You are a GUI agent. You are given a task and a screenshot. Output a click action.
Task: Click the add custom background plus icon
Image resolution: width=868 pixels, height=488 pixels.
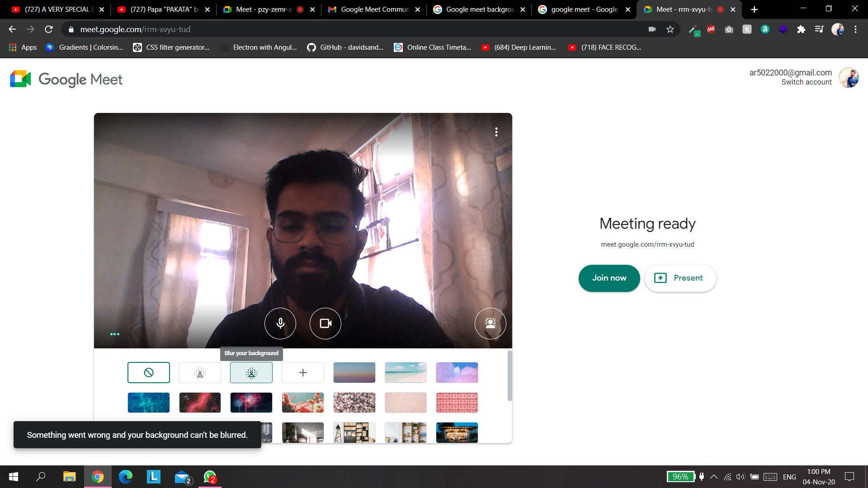[303, 372]
